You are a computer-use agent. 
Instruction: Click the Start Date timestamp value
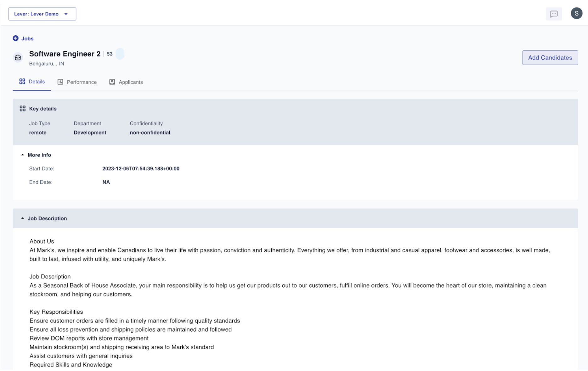pos(141,168)
